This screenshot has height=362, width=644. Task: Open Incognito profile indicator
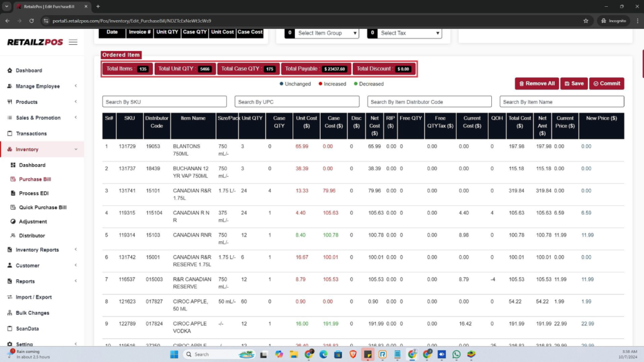(614, 21)
